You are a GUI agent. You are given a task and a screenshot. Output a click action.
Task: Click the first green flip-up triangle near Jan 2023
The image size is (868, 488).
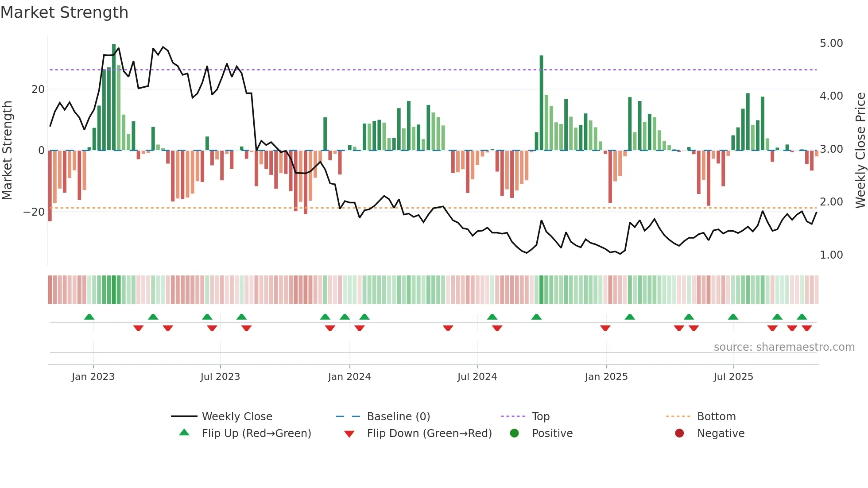pyautogui.click(x=89, y=317)
